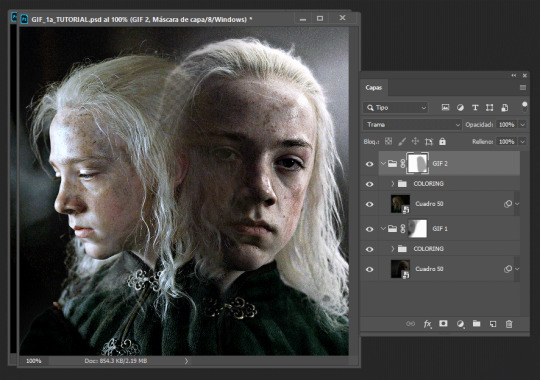540x380 pixels.
Task: Collapse Capas panel with double arrows
Action: (514, 75)
